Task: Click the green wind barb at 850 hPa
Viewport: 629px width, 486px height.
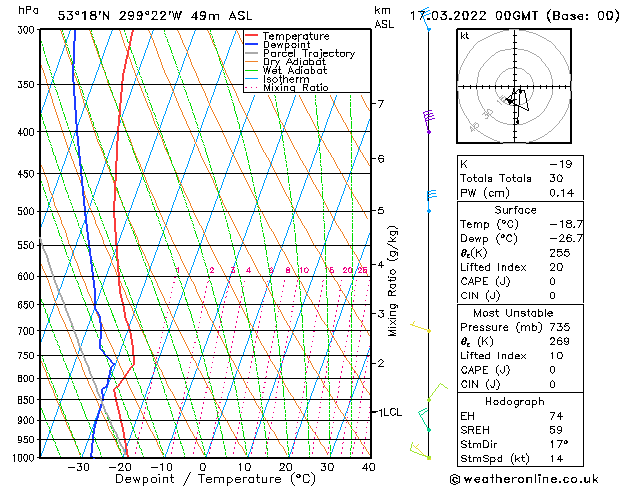Action: (x=437, y=392)
